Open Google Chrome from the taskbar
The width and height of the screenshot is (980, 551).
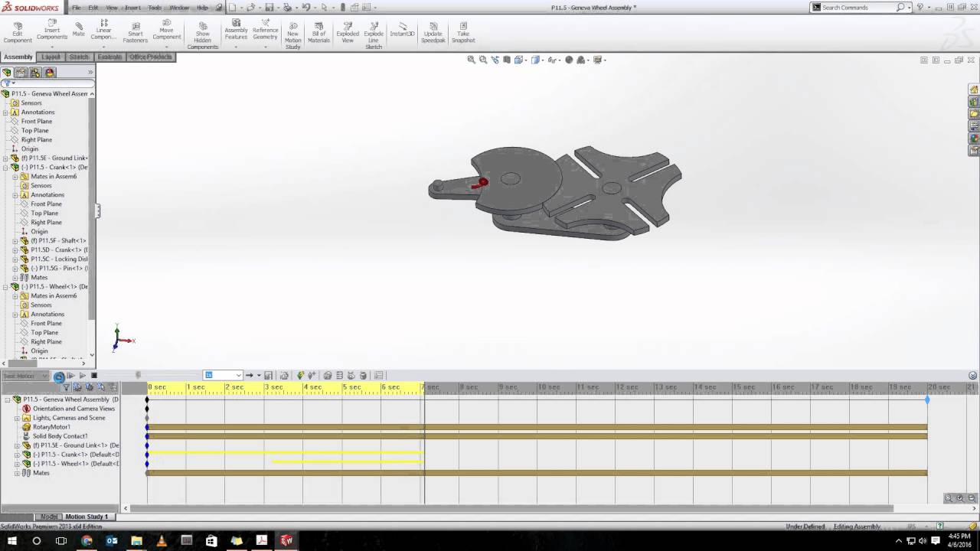pyautogui.click(x=87, y=541)
